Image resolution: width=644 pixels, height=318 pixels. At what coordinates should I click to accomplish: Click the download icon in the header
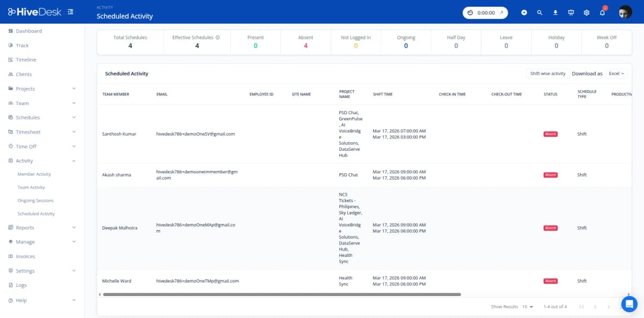pyautogui.click(x=555, y=12)
